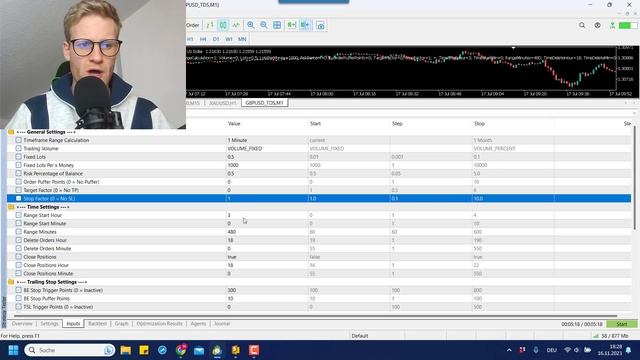This screenshot has height=360, width=640.
Task: Open the search magnifier in top right
Action: point(582,25)
